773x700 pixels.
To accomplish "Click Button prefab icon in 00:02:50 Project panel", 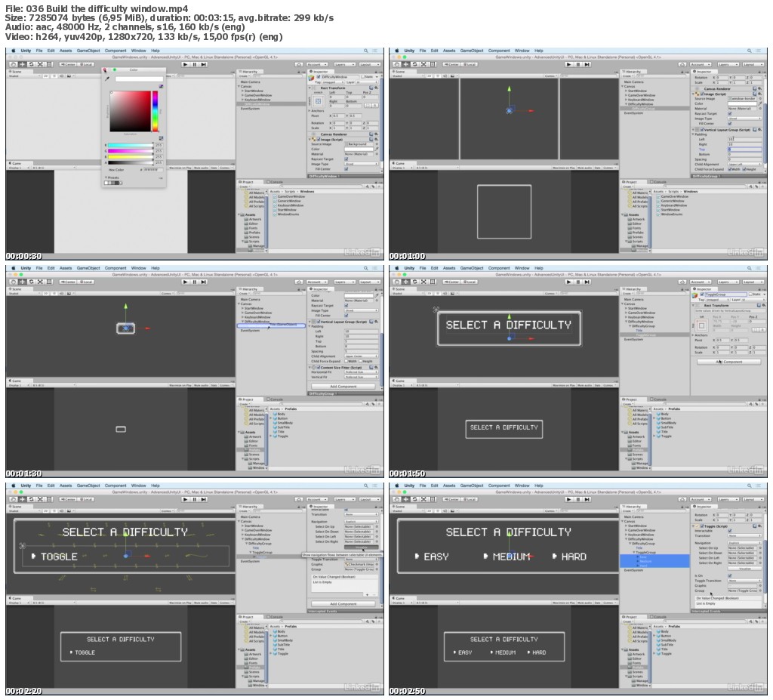I will coord(658,636).
